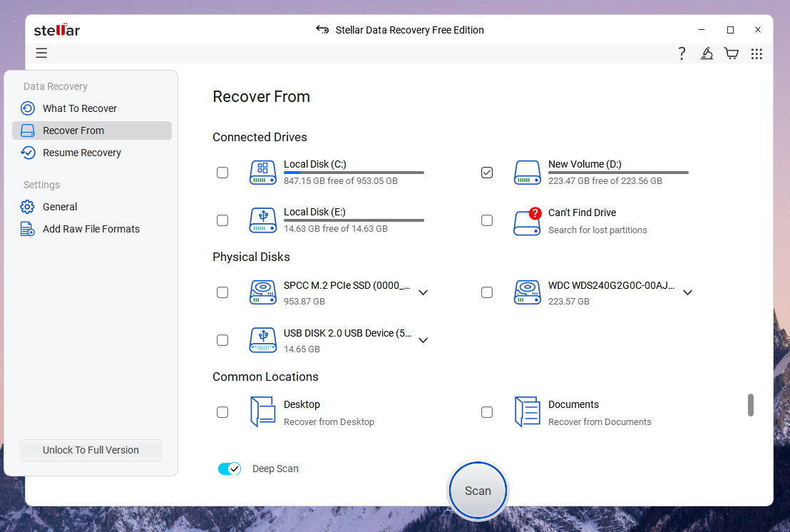This screenshot has height=532, width=790.
Task: Click the Help question mark icon
Action: 682,53
